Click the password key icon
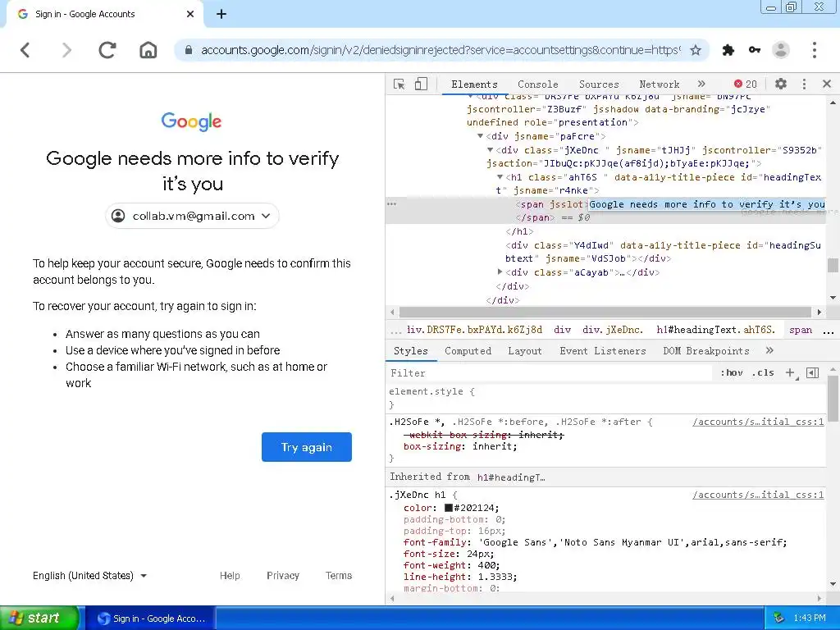The width and height of the screenshot is (840, 630). coord(755,50)
